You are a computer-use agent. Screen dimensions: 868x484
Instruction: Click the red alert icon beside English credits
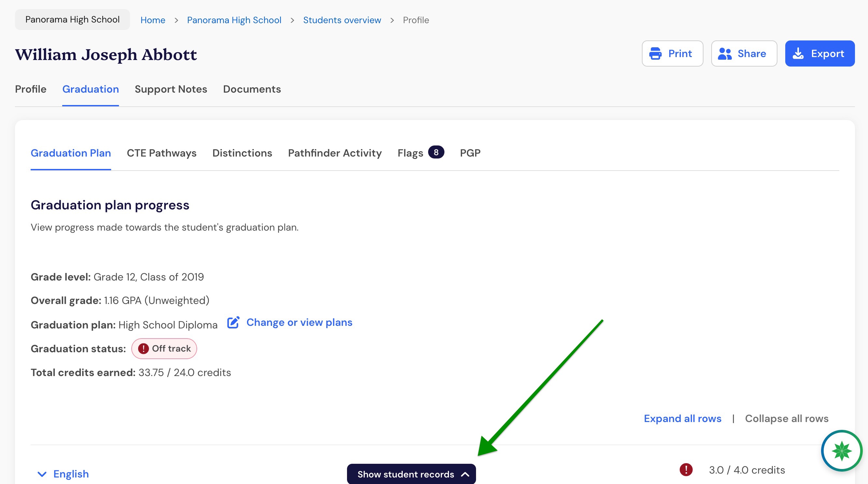pos(686,470)
